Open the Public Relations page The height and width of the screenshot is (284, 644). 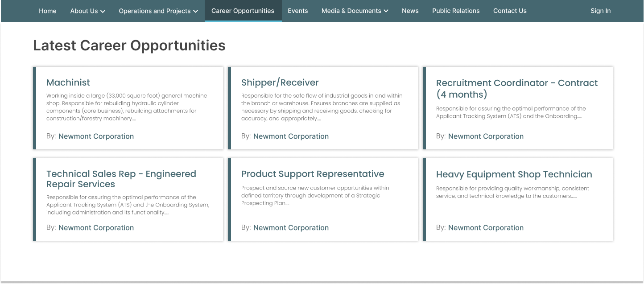pos(456,11)
